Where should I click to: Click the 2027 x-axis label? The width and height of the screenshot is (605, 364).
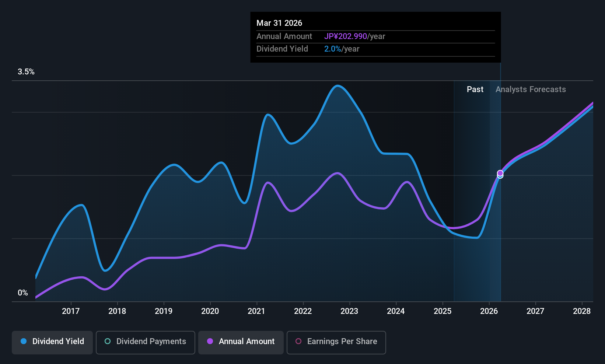pos(535,311)
